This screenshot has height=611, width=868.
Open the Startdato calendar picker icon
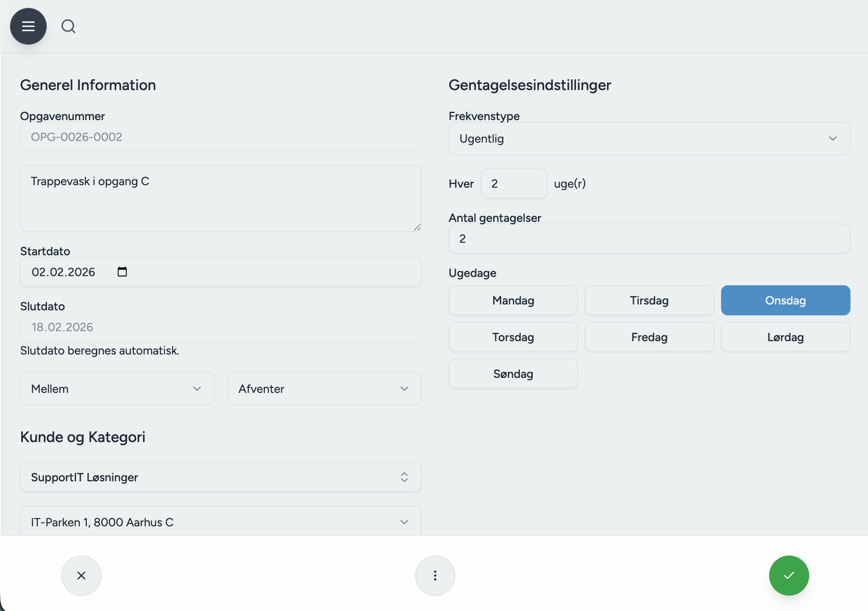tap(122, 272)
